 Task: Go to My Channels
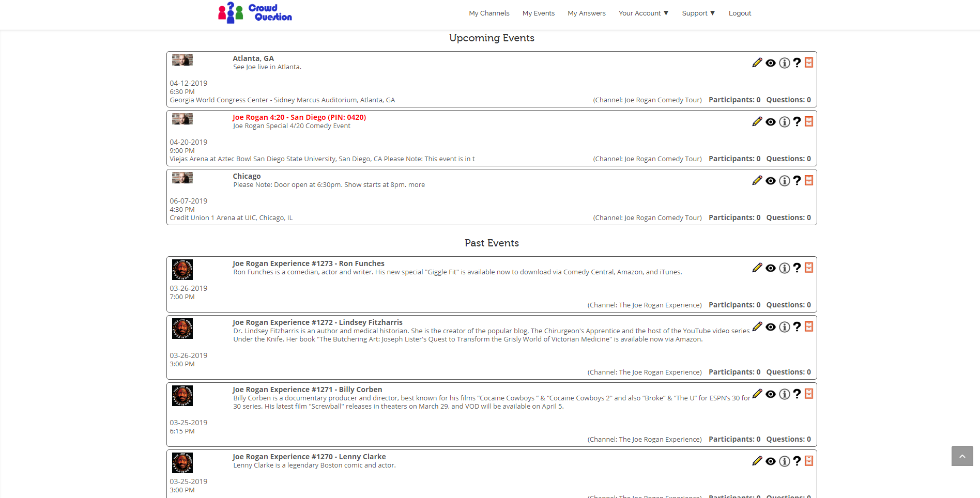(489, 13)
